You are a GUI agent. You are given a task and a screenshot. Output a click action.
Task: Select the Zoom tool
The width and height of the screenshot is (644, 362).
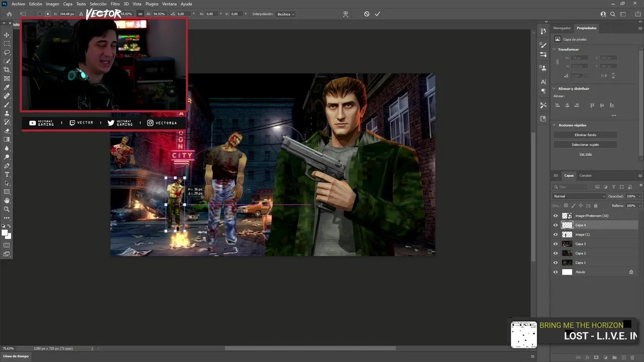[x=7, y=209]
